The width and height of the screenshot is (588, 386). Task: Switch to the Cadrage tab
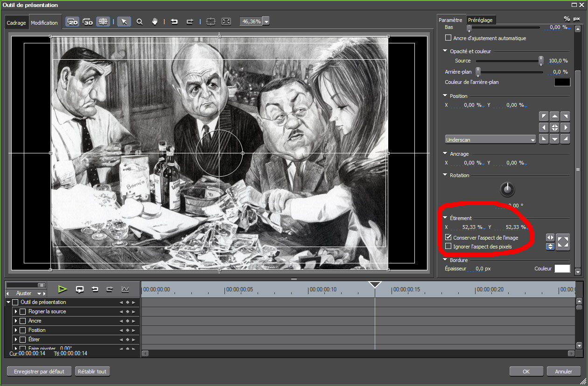16,23
